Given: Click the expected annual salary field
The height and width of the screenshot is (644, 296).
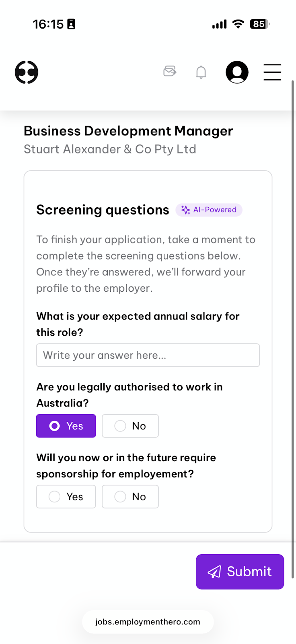Looking at the screenshot, I should coord(148,355).
